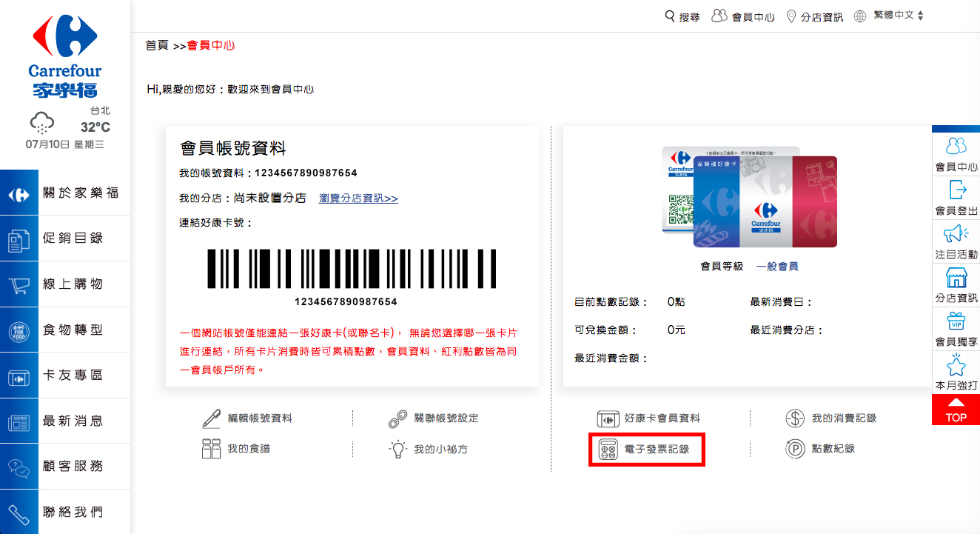Go to 聯絡我們 in the sidebar
Viewport: 980px width, 534px height.
(x=65, y=513)
